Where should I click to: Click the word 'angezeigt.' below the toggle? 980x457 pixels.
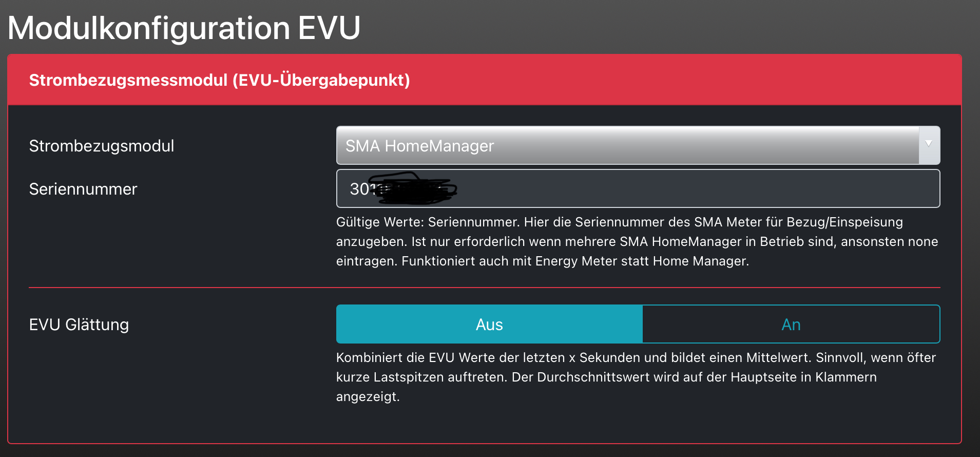368,396
